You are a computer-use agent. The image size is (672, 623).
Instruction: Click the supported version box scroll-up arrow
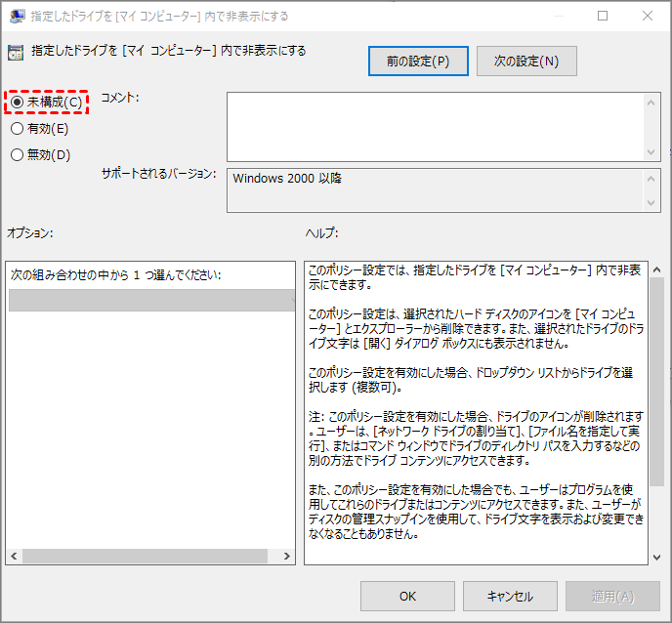tap(651, 178)
